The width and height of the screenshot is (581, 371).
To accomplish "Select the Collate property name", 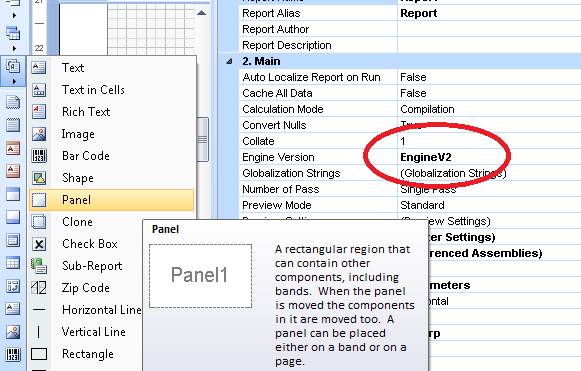I will coord(258,141).
